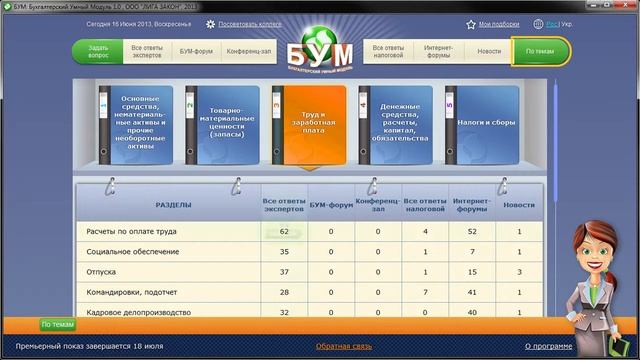Viewport: 640px width, 360px height.
Task: Open 15 Интернет-форумы entries for Отпуска
Action: 472,272
